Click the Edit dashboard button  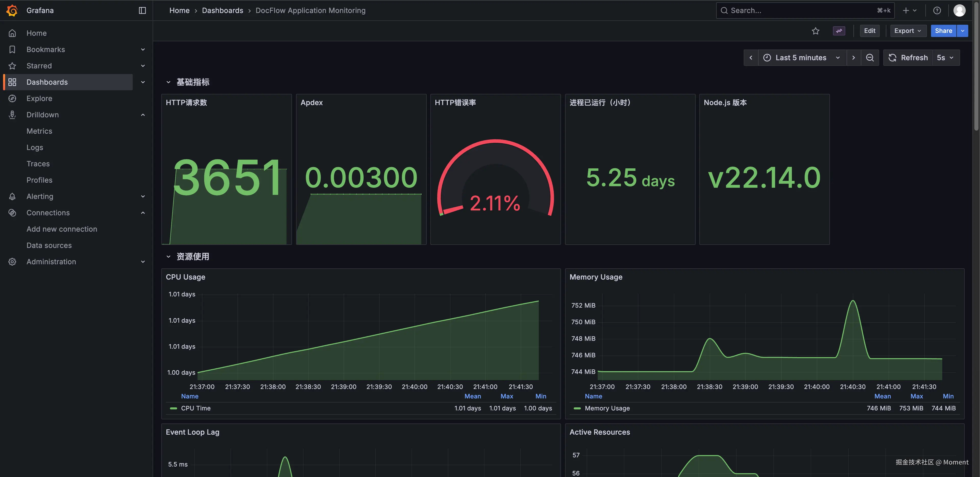[869, 31]
